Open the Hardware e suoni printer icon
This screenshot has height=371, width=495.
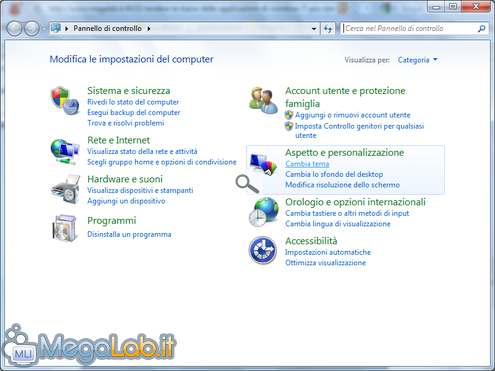point(65,189)
